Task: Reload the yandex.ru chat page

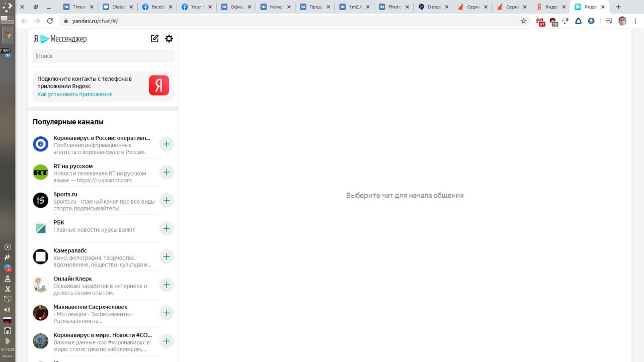Action: pos(50,21)
